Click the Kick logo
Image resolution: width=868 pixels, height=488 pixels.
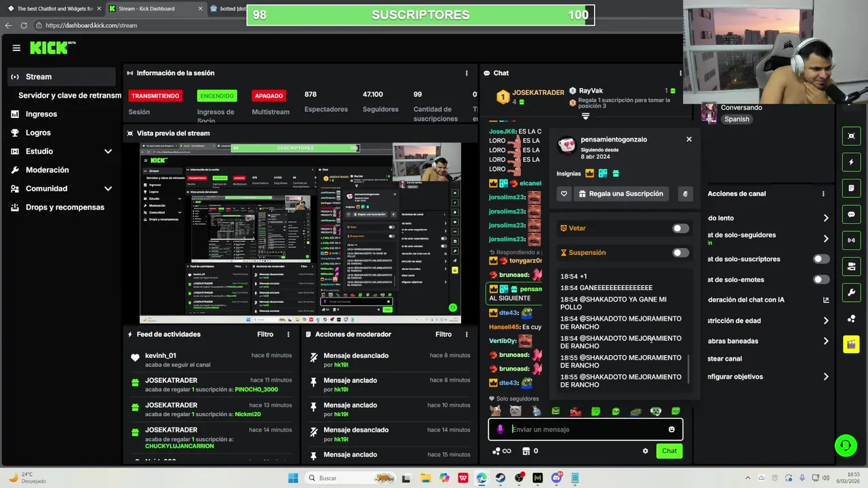pyautogui.click(x=52, y=47)
